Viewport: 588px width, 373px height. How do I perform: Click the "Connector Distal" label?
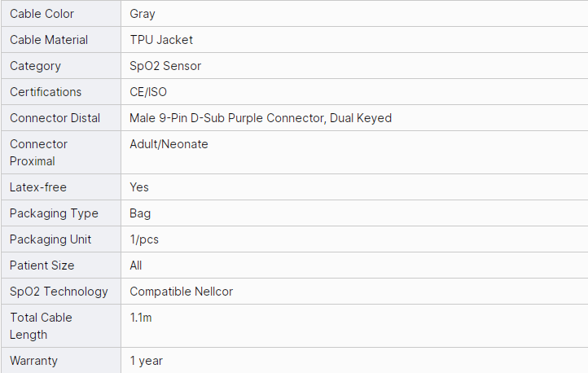(x=55, y=118)
